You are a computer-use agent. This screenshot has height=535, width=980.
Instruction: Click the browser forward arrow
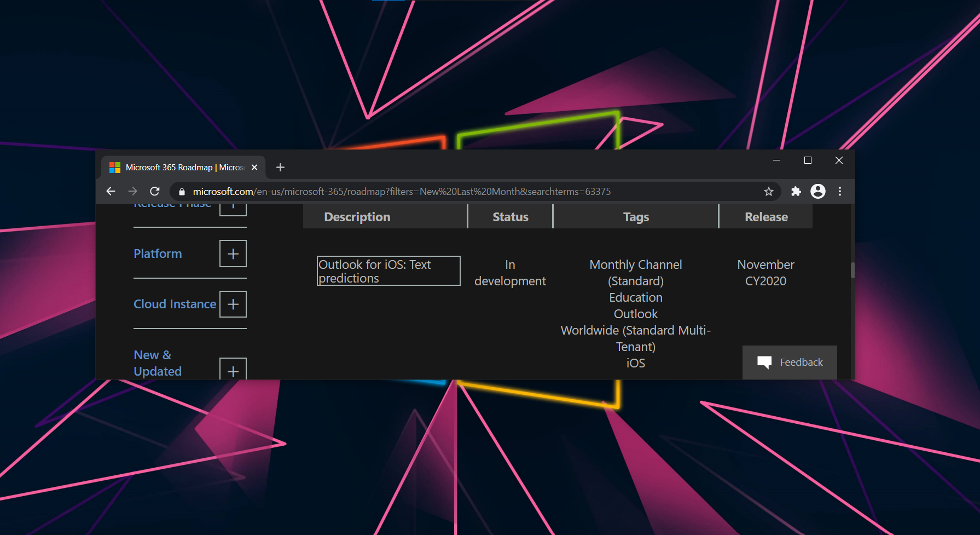coord(133,191)
